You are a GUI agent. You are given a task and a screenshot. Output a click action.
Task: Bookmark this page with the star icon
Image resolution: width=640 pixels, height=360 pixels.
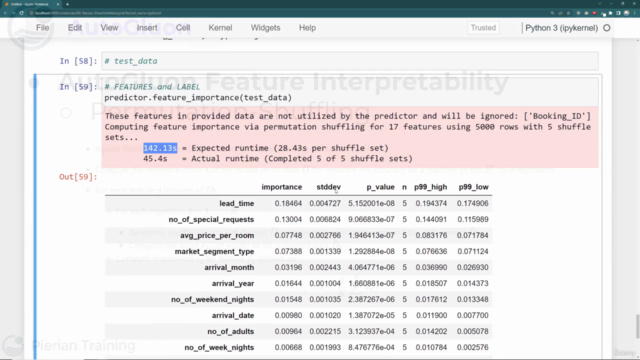point(568,13)
